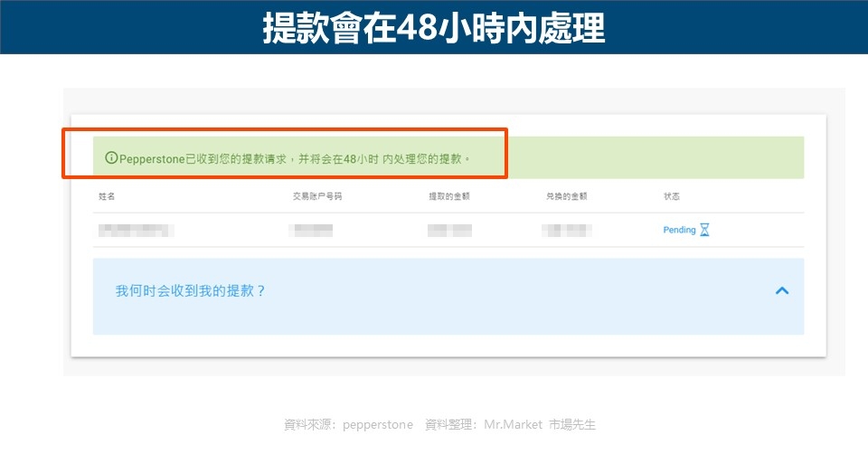Click the hourglass icon beside Pending
This screenshot has height=454, width=868.
(704, 229)
